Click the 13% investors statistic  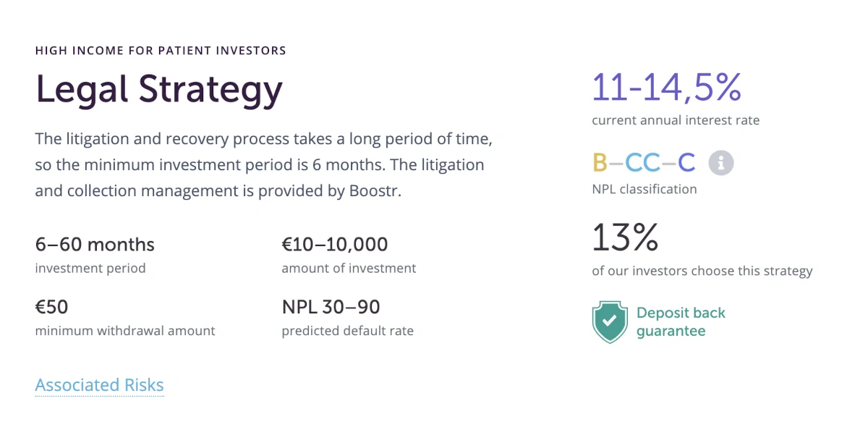(625, 237)
